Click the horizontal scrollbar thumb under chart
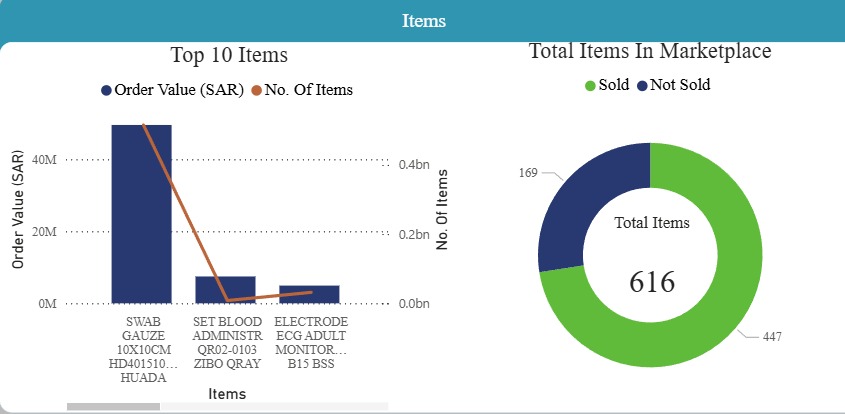 pyautogui.click(x=113, y=406)
